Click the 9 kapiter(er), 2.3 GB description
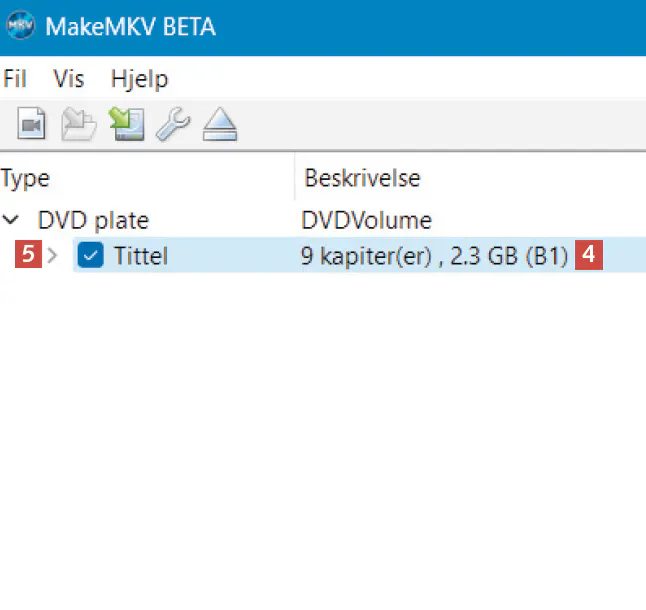Viewport: 646px width, 610px height. pyautogui.click(x=434, y=256)
